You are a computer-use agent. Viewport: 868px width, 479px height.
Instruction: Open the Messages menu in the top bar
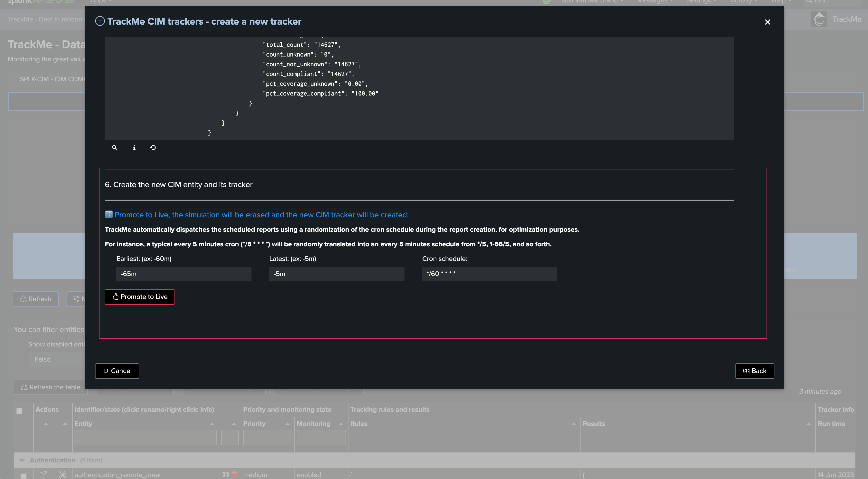(x=655, y=2)
